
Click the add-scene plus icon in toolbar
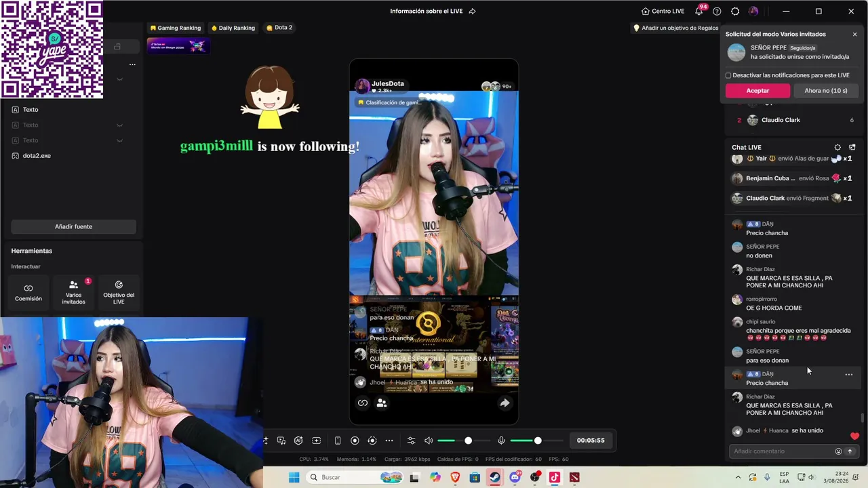tap(316, 441)
